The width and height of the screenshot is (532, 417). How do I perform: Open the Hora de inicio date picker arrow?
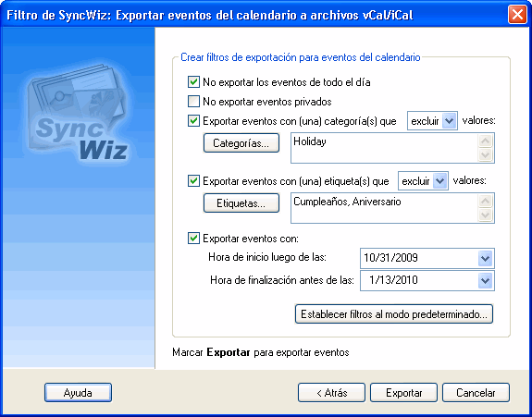click(x=485, y=258)
